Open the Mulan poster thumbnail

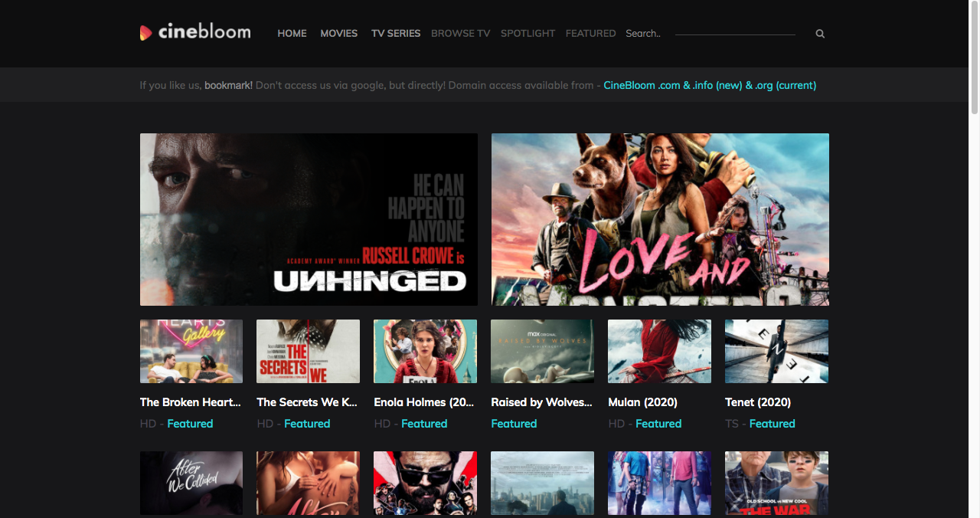659,351
